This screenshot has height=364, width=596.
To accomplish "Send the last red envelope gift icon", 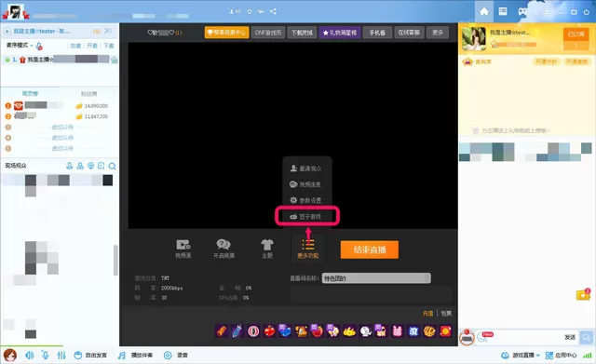I will [x=445, y=331].
